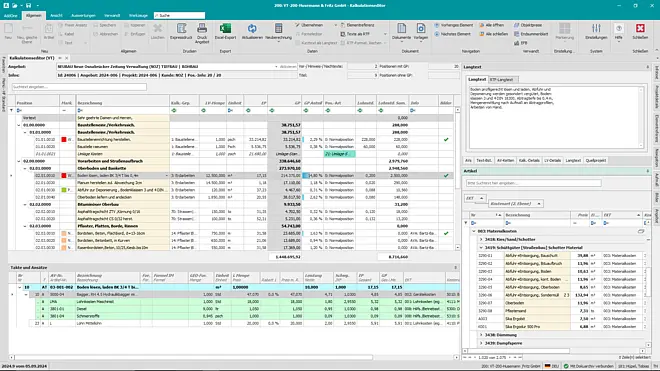Click Texte als RTF option
The height and width of the screenshot is (371, 660).
coord(355,34)
